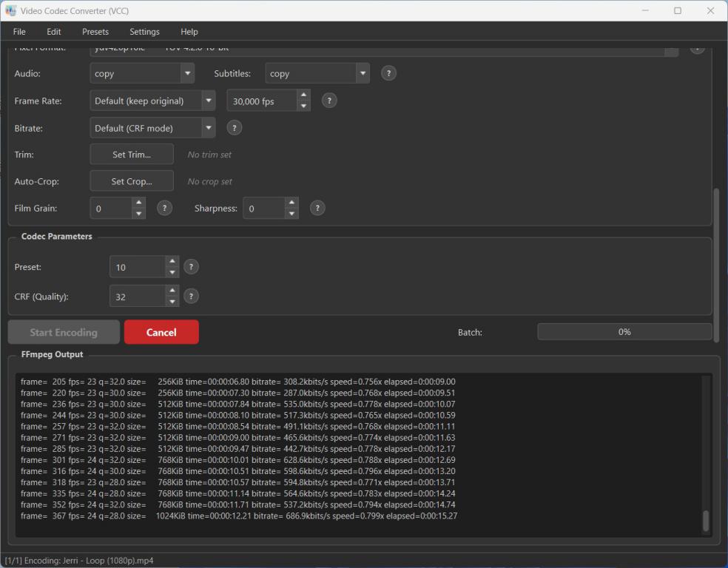728x568 pixels.
Task: Click the CRF Quality help icon
Action: 191,297
